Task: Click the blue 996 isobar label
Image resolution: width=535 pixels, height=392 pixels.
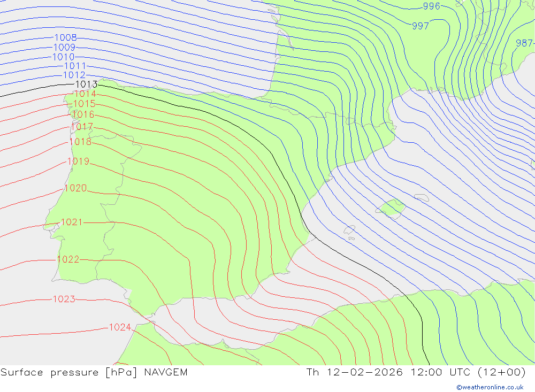Action: click(432, 6)
